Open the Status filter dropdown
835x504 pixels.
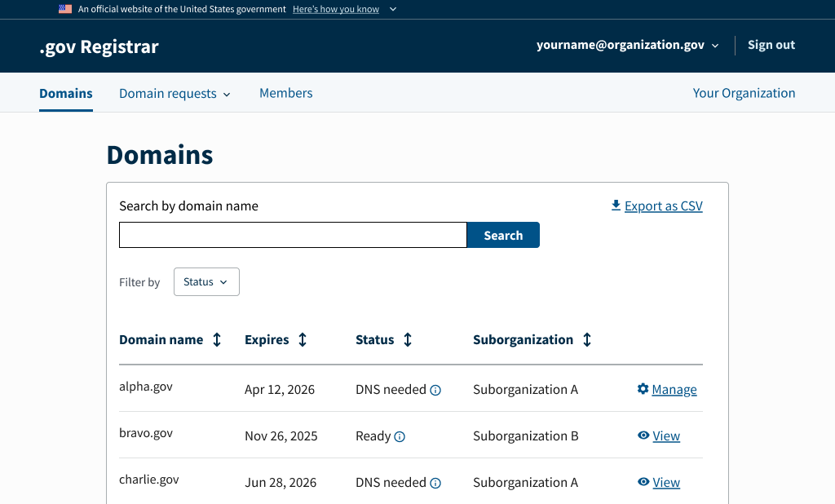(x=206, y=282)
